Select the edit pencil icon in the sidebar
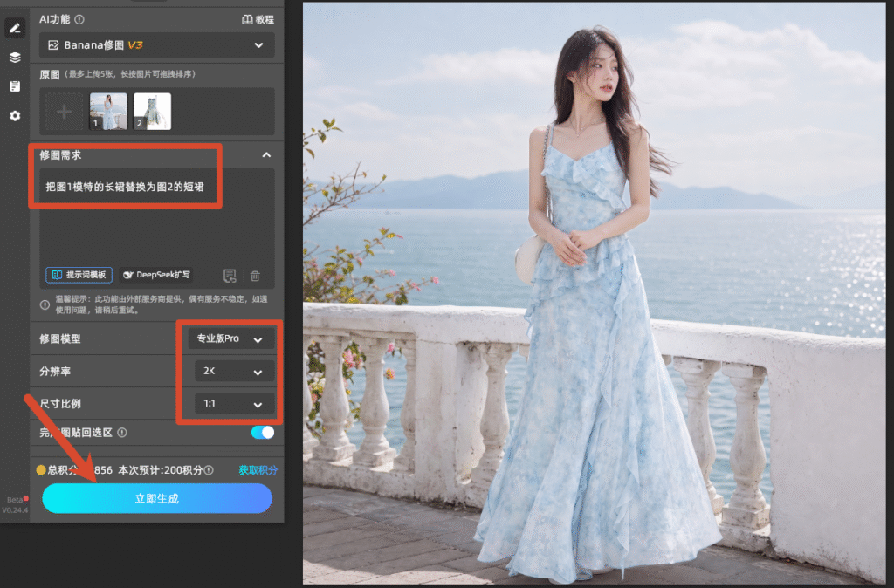The image size is (894, 588). [x=15, y=28]
